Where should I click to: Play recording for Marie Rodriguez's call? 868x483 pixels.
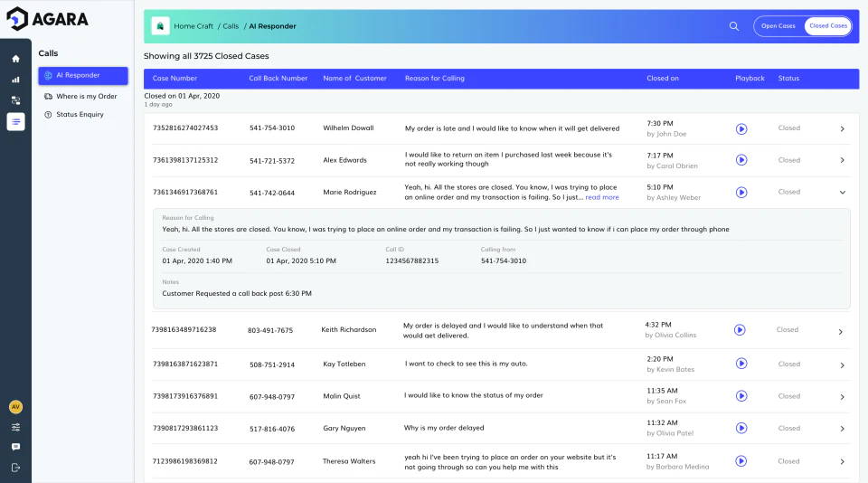coord(741,192)
